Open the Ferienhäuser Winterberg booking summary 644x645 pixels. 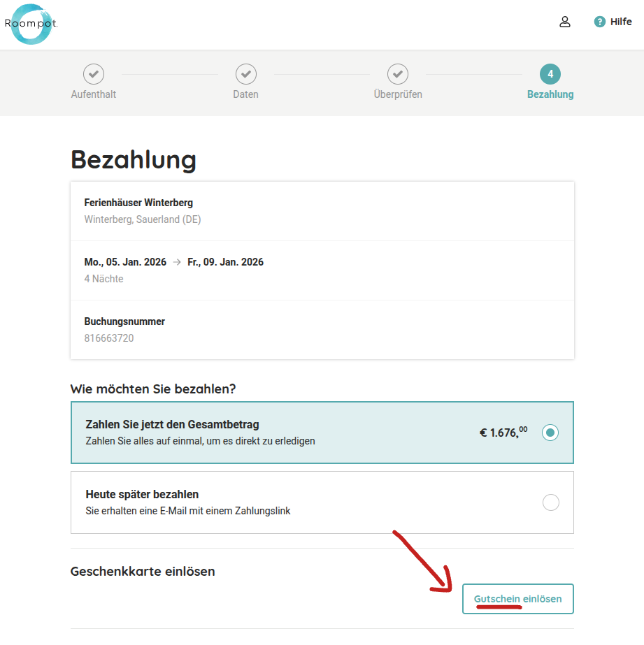pos(322,210)
